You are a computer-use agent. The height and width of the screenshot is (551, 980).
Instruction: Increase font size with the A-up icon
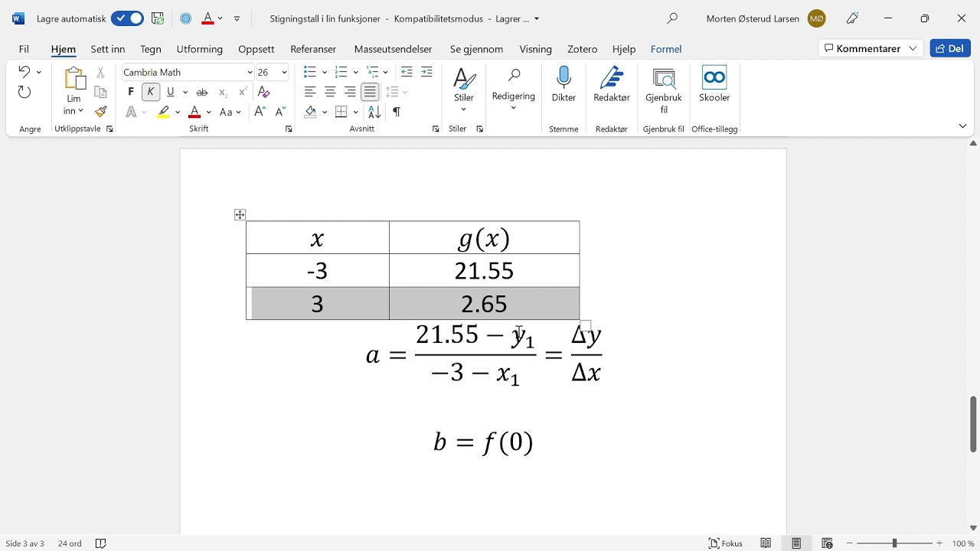tap(260, 112)
